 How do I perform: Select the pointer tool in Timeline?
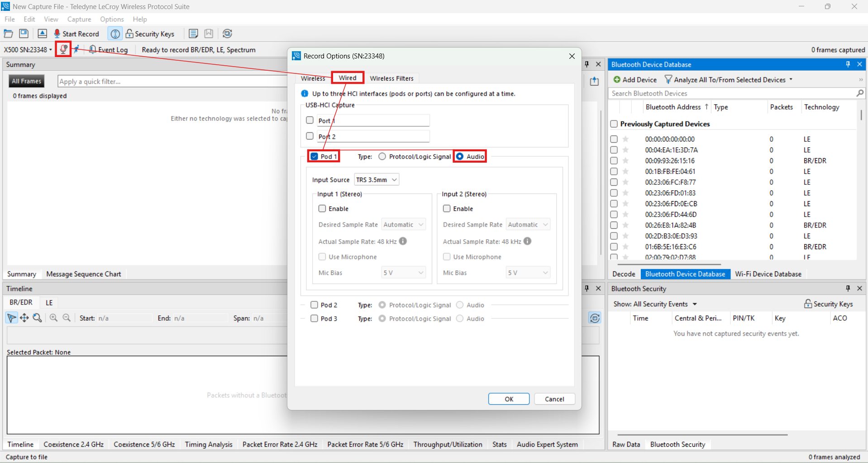[x=11, y=318]
